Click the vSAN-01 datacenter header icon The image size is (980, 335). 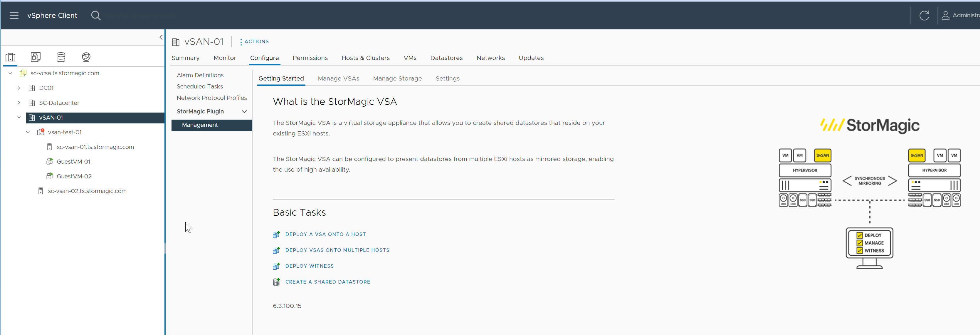pyautogui.click(x=176, y=42)
